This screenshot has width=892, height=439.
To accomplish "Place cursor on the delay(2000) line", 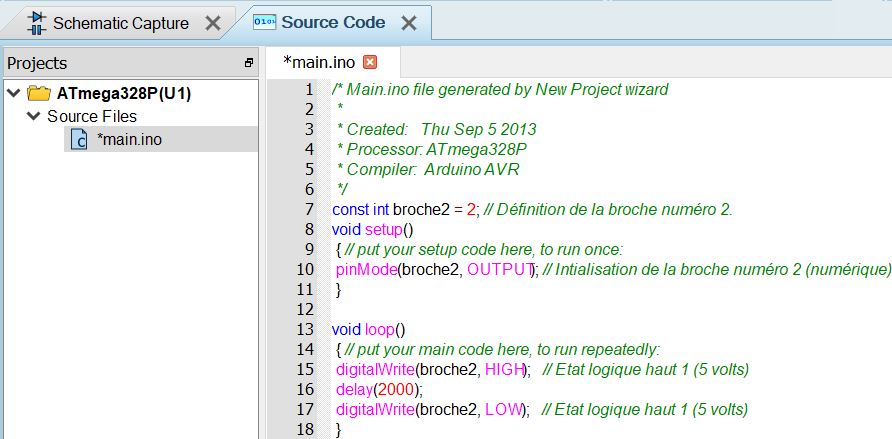I will [x=379, y=389].
